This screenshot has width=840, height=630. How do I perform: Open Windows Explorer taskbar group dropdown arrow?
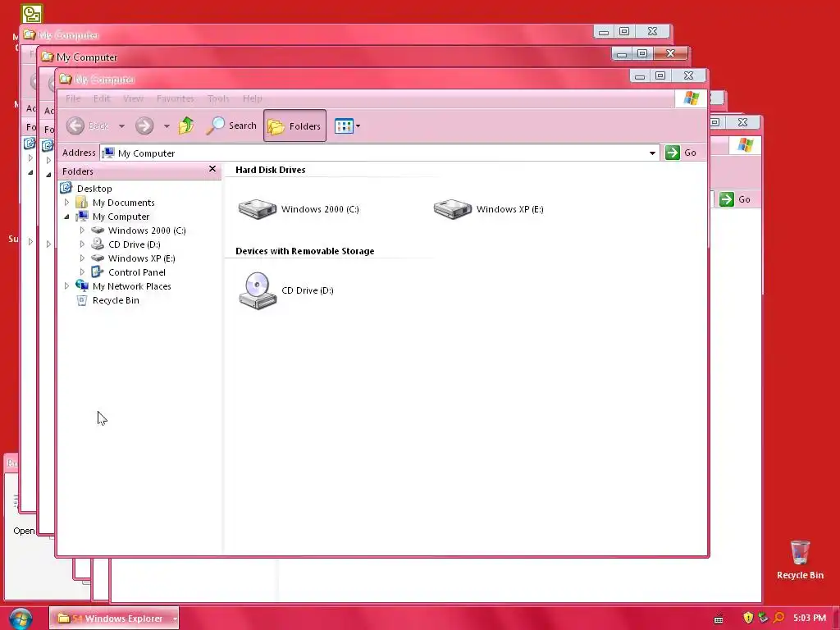click(175, 619)
